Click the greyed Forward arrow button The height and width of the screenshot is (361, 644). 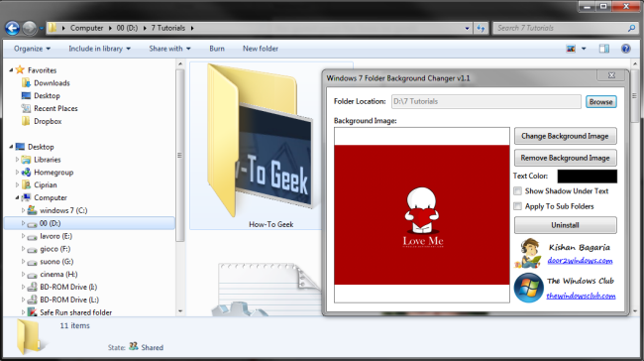(30, 28)
